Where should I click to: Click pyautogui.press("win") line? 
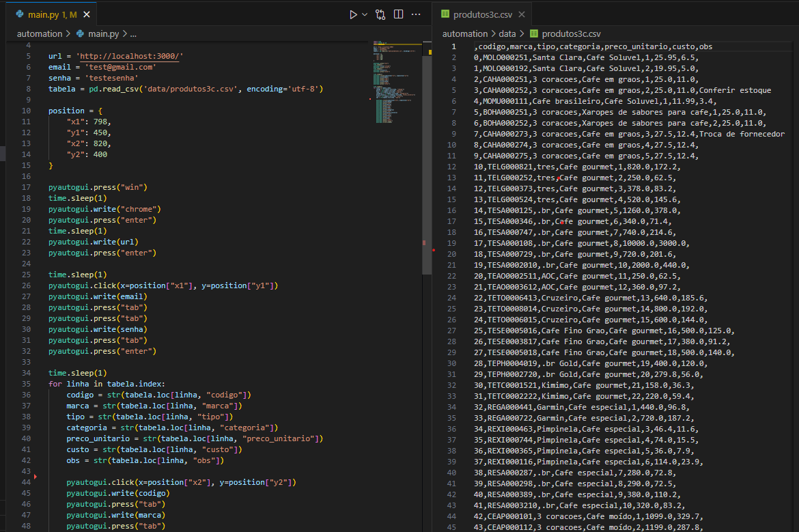pyautogui.click(x=98, y=188)
